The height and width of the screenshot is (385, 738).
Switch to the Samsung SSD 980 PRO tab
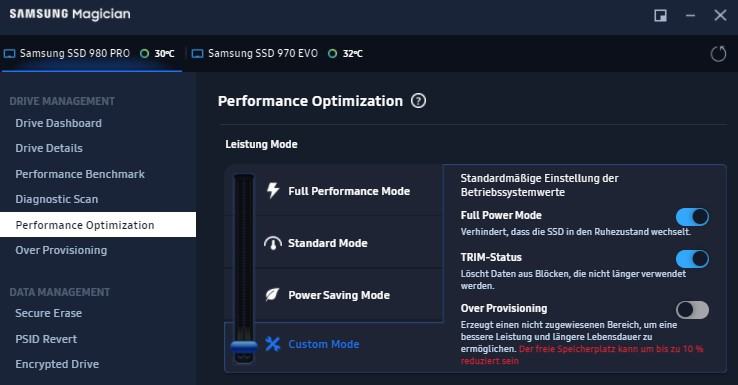click(x=91, y=54)
